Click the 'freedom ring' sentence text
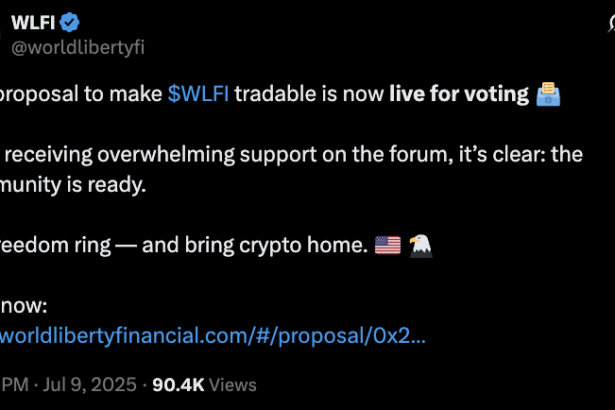 [58, 244]
